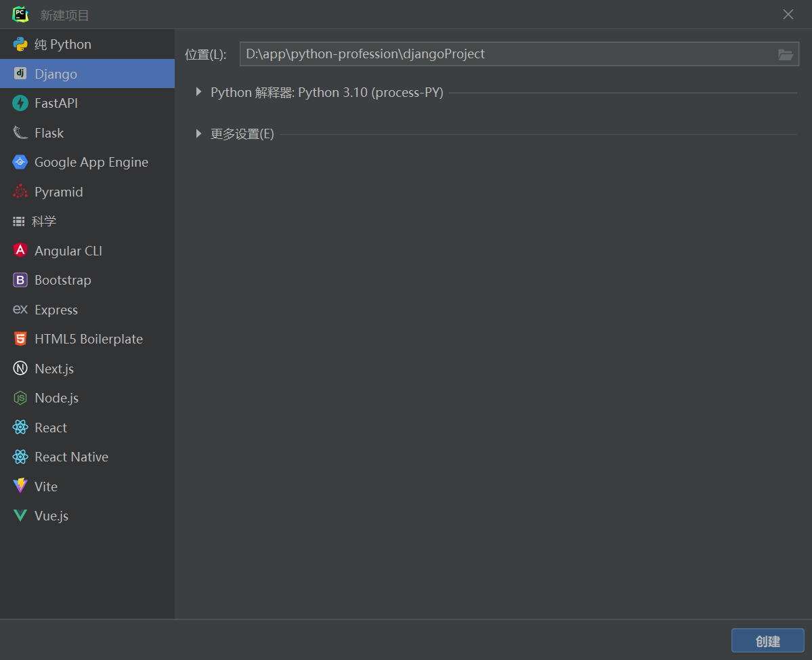Expand the Python 解释器 section
Image resolution: width=812 pixels, height=660 pixels.
click(198, 92)
